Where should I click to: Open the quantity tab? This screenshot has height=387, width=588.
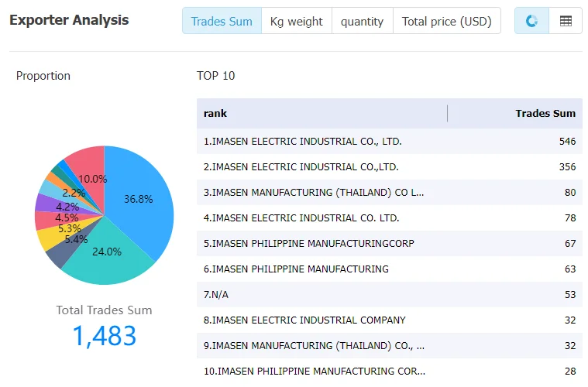[x=363, y=21]
